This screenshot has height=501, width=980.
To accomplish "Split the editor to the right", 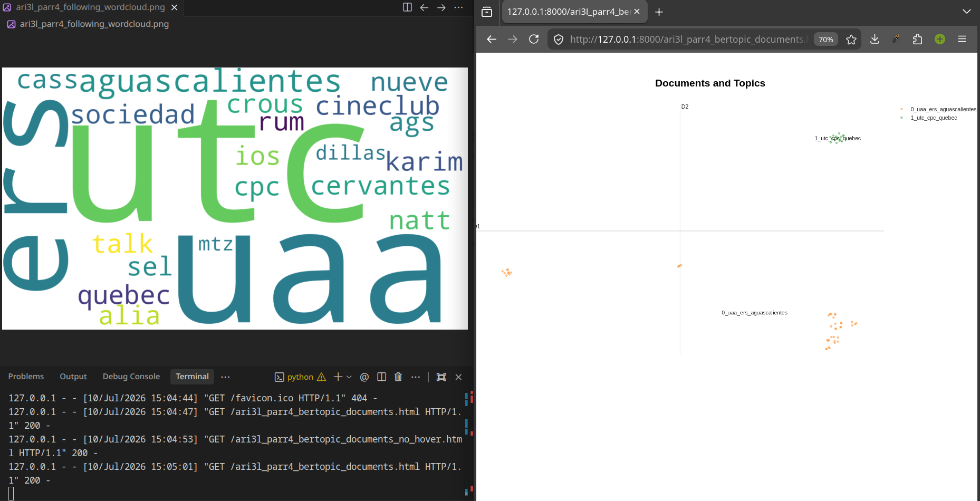I will click(407, 7).
